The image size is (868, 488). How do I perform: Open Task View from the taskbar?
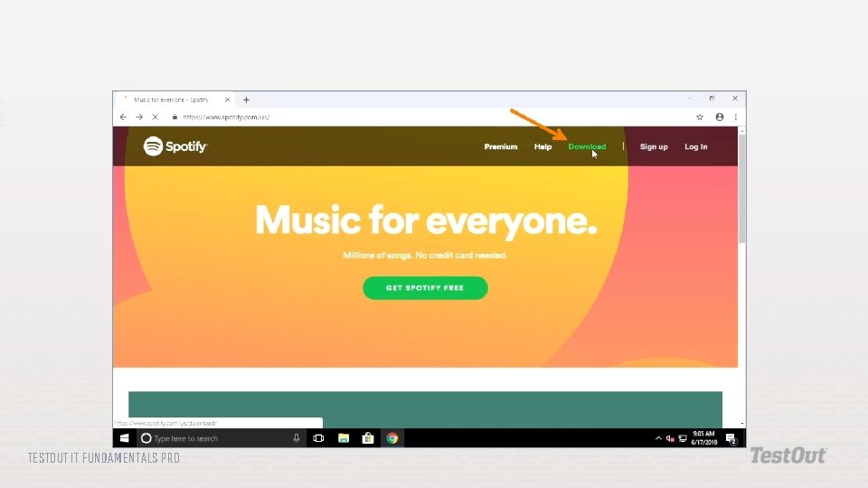[x=318, y=438]
